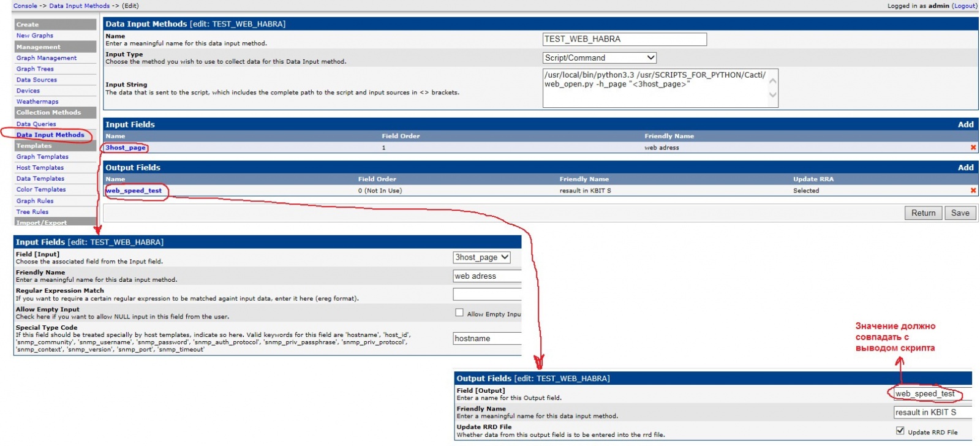Focus the Regular Expression Match field

487,295
